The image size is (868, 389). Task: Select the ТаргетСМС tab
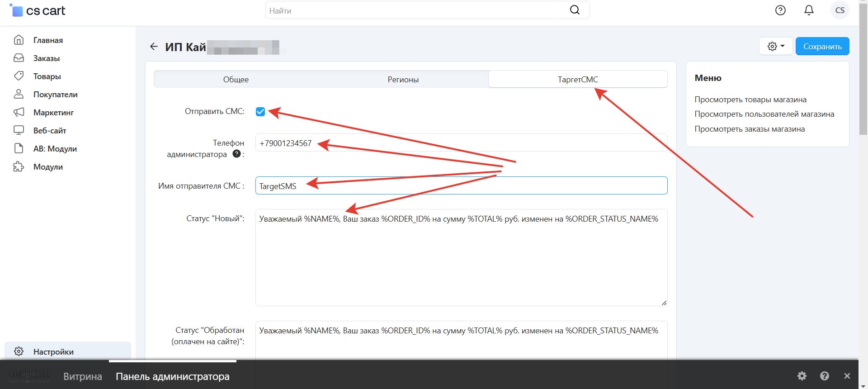(x=578, y=79)
